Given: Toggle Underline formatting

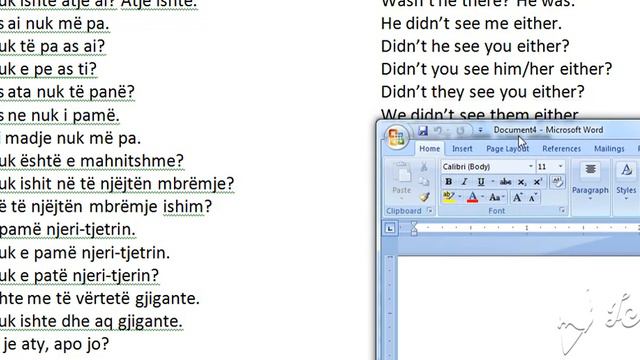Looking at the screenshot, I should (481, 182).
